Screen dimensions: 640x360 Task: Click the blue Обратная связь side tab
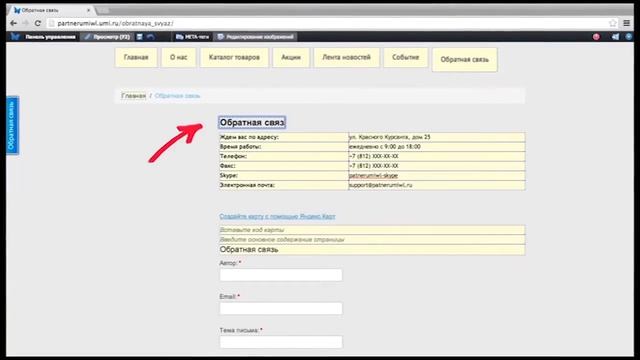[x=12, y=125]
